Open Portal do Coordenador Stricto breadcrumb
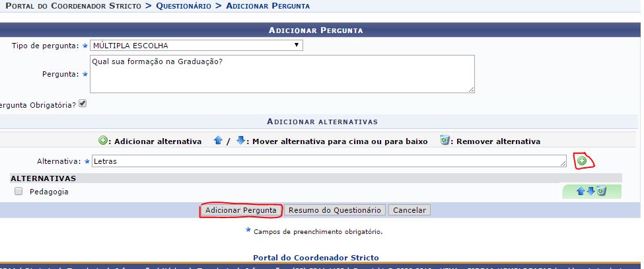The image size is (644, 269). (73, 6)
